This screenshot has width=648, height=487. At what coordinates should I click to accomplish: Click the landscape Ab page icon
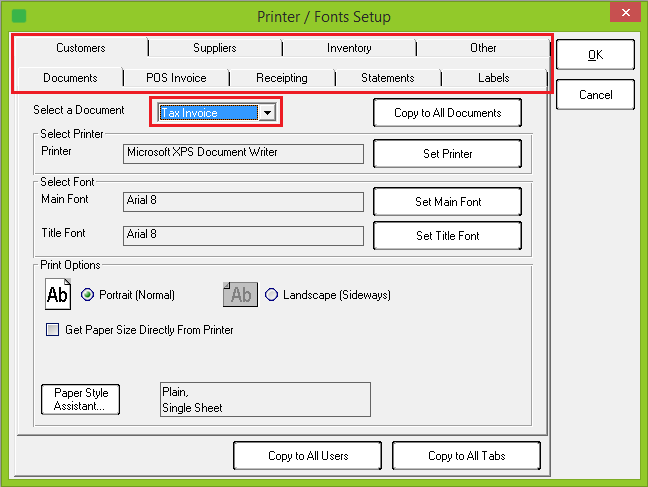pos(240,294)
